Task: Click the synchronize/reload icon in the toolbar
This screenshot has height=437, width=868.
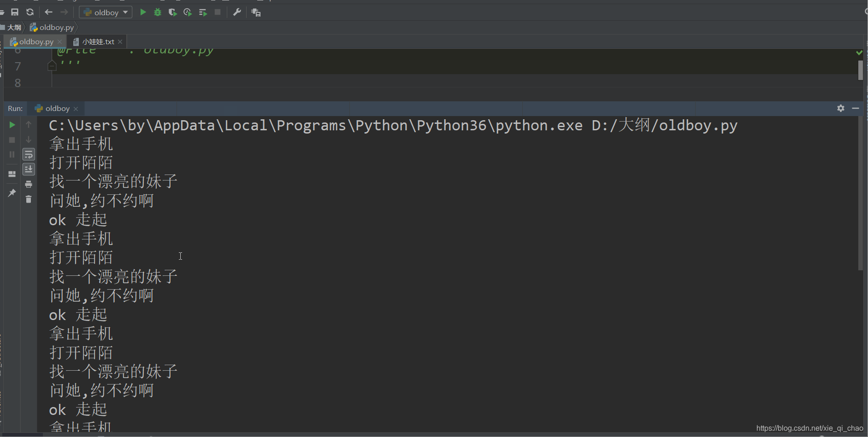Action: (30, 12)
